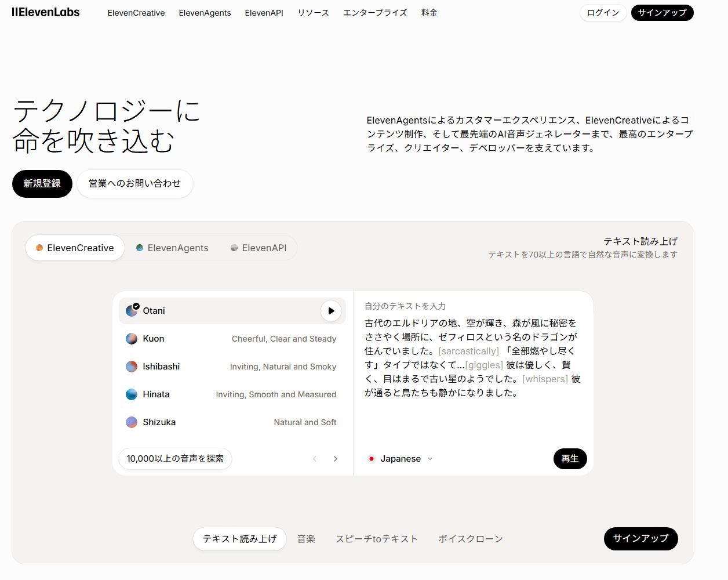Image resolution: width=728 pixels, height=580 pixels.
Task: Click the previous voices page arrow
Action: (315, 459)
